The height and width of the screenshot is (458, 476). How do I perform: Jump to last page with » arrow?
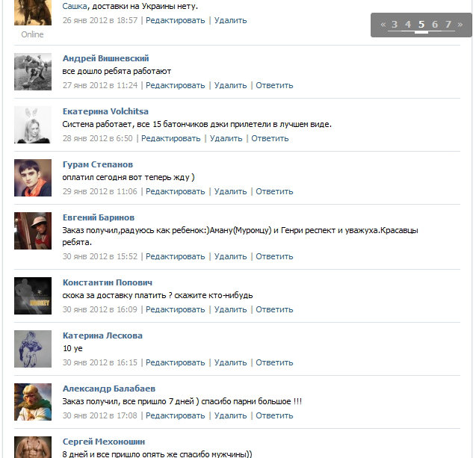[460, 24]
